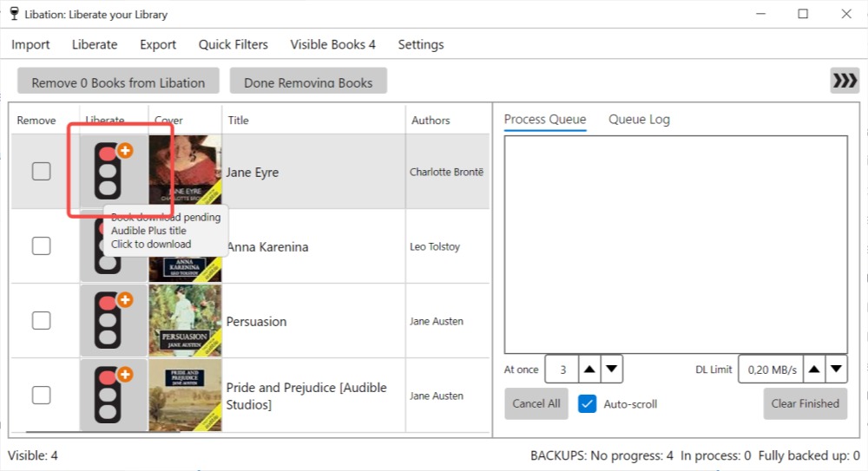This screenshot has width=868, height=471.
Task: Maximize the Libation window
Action: 803,14
